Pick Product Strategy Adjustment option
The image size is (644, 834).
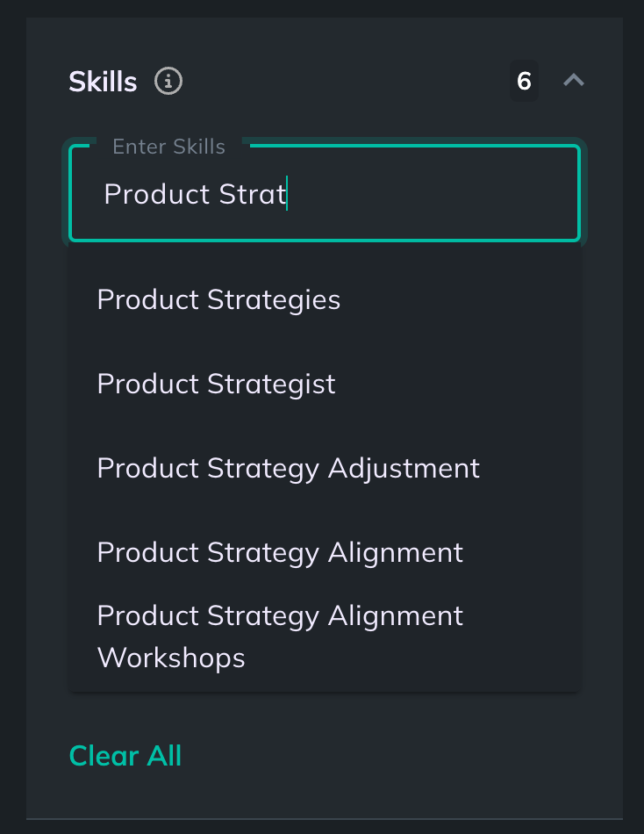point(325,468)
